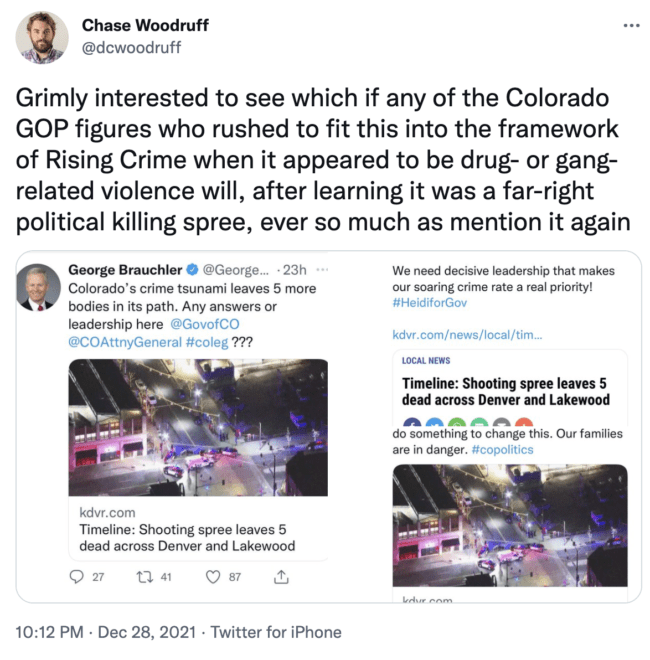650x660 pixels.
Task: Click the #HeidiforGov hashtag
Action: point(429,303)
